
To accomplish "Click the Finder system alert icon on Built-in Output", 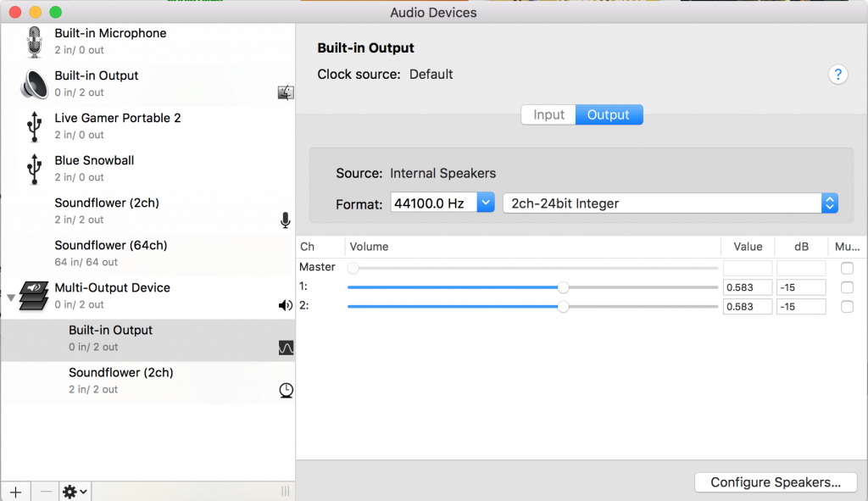I will tap(286, 92).
